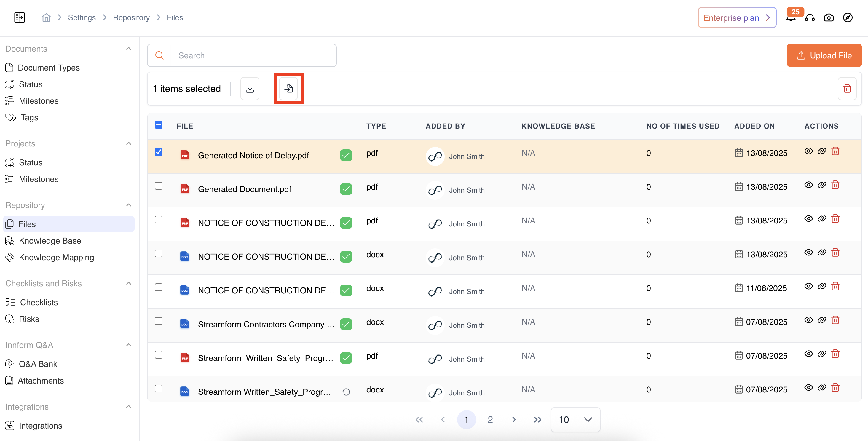Click the Upload File button
Screen dimensions: 868x441
[824, 56]
